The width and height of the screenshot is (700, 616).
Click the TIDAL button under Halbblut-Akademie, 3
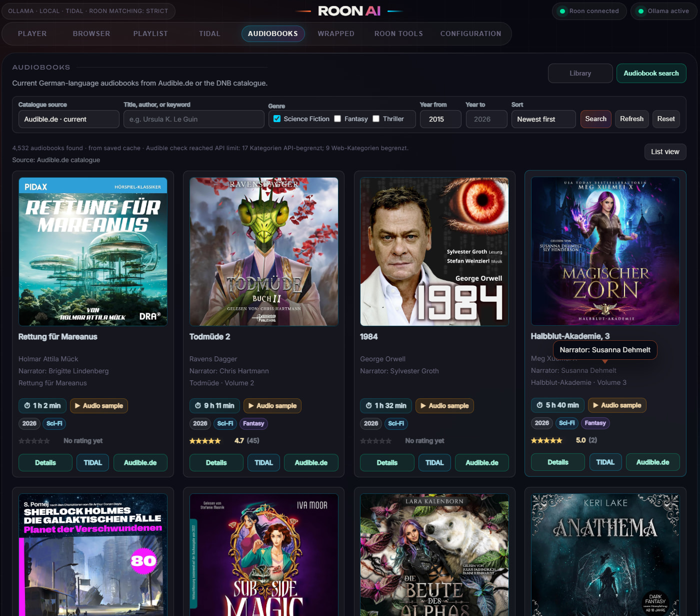[605, 462]
